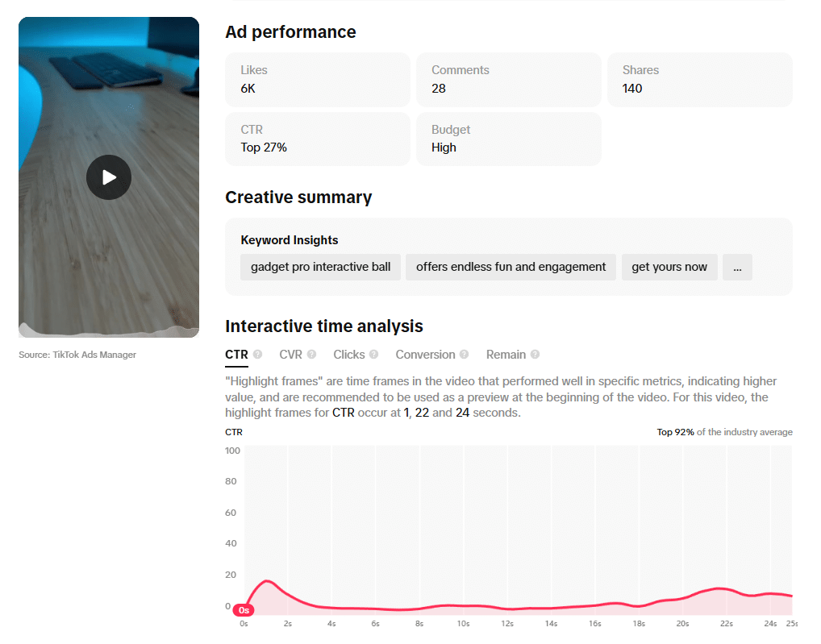The width and height of the screenshot is (821, 644).
Task: Open the Remain metric view
Action: 507,355
